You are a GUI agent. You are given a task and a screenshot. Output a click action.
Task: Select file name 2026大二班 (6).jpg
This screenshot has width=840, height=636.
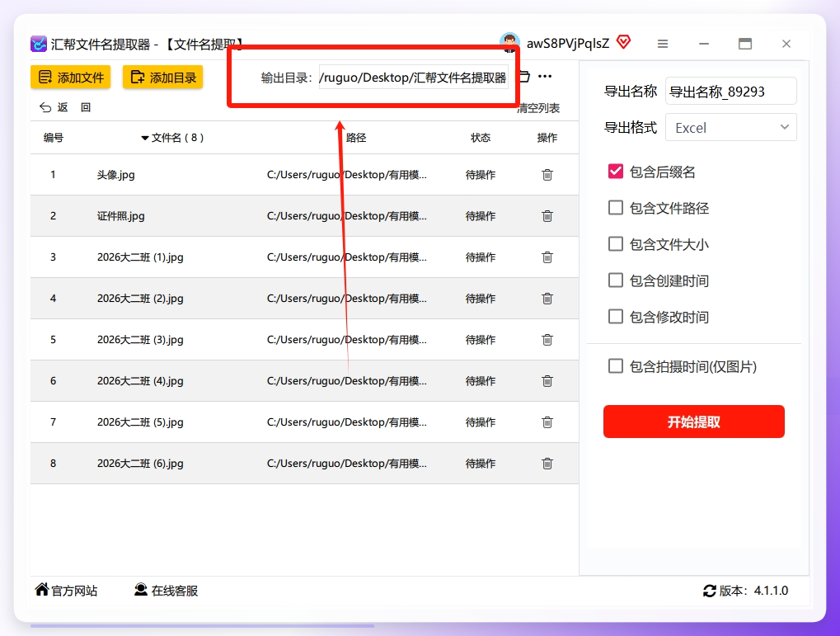click(140, 464)
